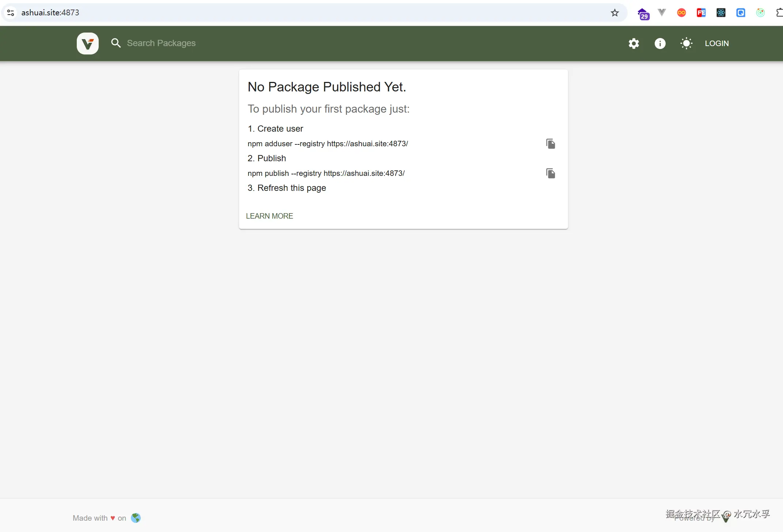The height and width of the screenshot is (532, 783).
Task: Click the React devtools extension icon
Action: (x=721, y=13)
